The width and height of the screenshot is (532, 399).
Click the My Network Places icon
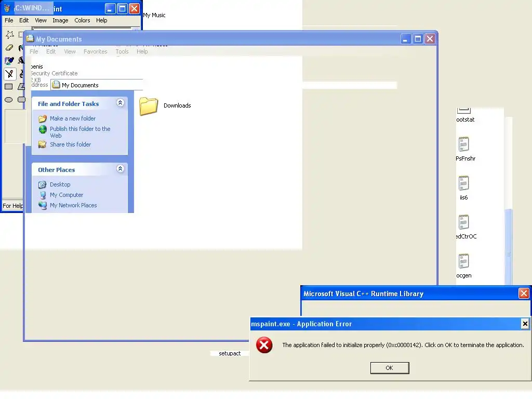point(43,205)
